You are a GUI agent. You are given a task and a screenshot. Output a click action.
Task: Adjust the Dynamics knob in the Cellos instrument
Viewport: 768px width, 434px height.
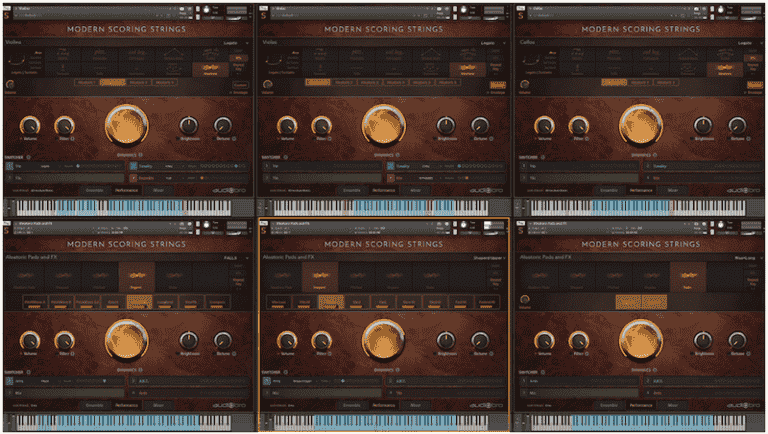[641, 125]
